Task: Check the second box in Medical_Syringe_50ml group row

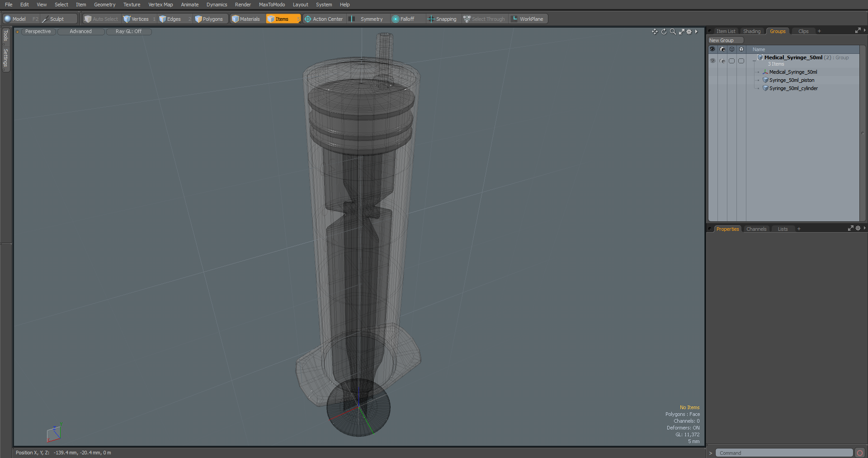Action: (x=741, y=61)
